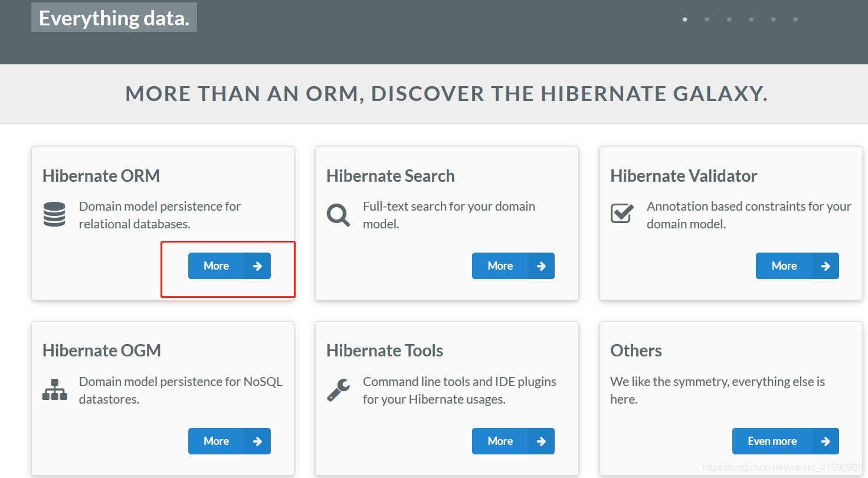Click the Even more button
Screen dimensions: 868x478
pos(785,441)
